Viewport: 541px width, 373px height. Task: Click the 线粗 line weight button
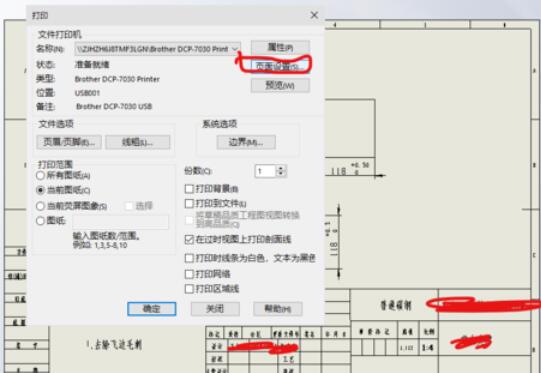(x=138, y=142)
